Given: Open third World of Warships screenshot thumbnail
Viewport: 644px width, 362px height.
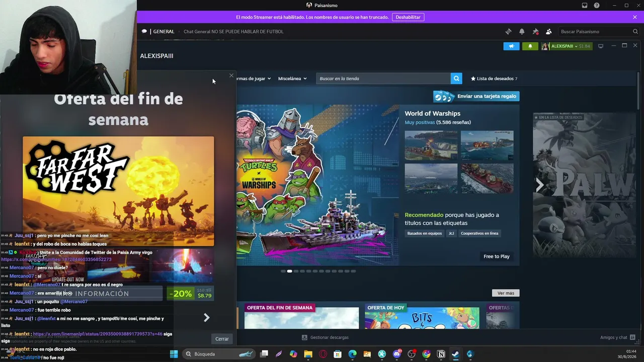Looking at the screenshot, I should tap(431, 178).
